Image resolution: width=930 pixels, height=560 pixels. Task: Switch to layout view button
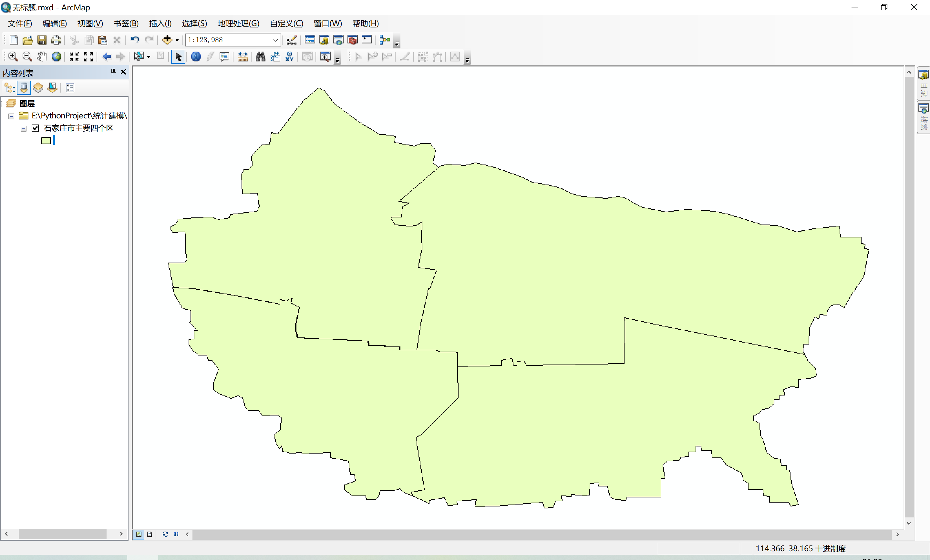pyautogui.click(x=150, y=534)
